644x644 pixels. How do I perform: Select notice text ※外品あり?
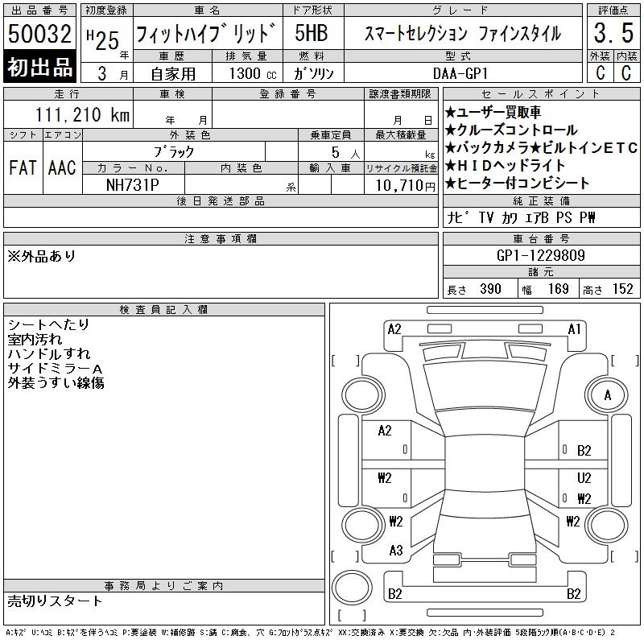click(42, 256)
